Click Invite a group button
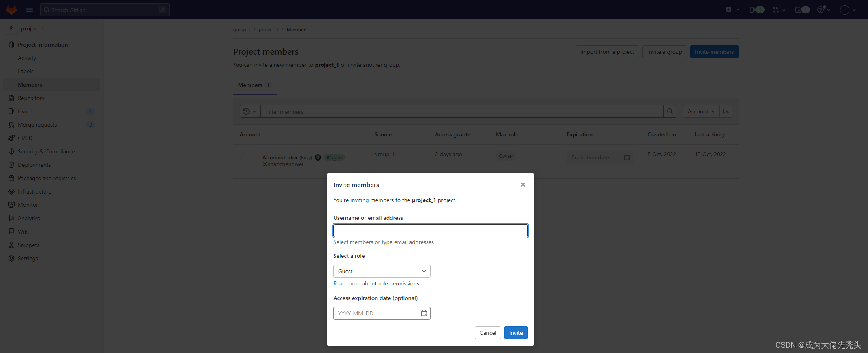 click(664, 52)
